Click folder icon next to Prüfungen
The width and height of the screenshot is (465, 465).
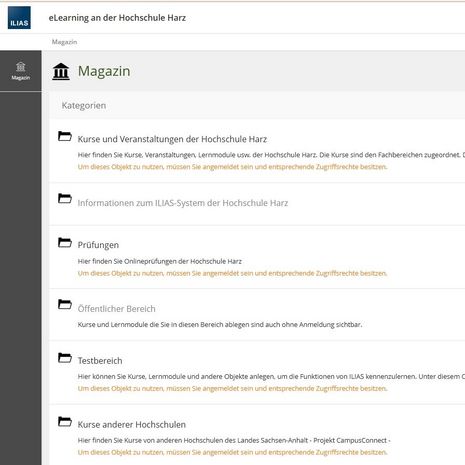(x=65, y=242)
